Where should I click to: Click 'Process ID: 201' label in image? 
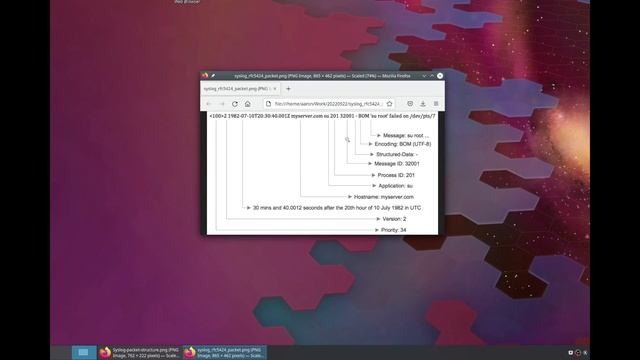[x=396, y=175]
